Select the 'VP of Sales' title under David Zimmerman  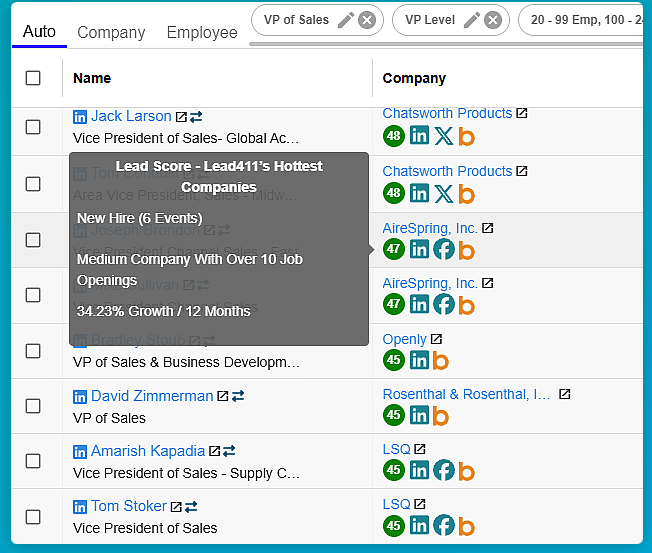click(x=109, y=418)
